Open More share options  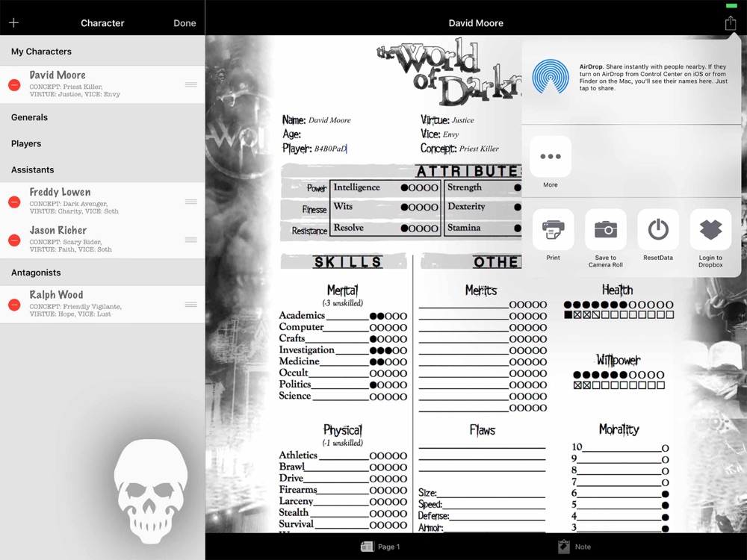[x=551, y=157]
